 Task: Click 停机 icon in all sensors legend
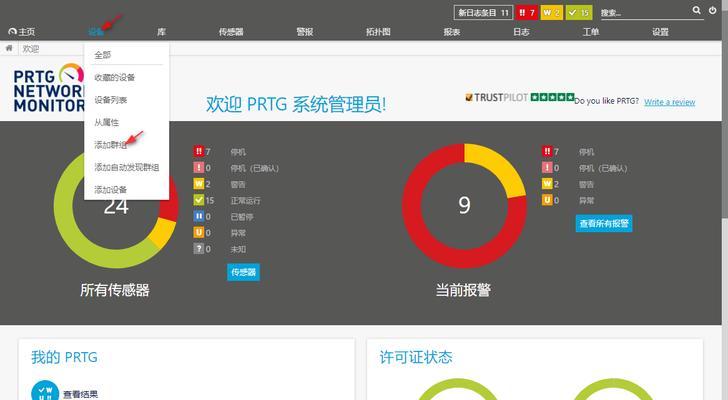199,151
